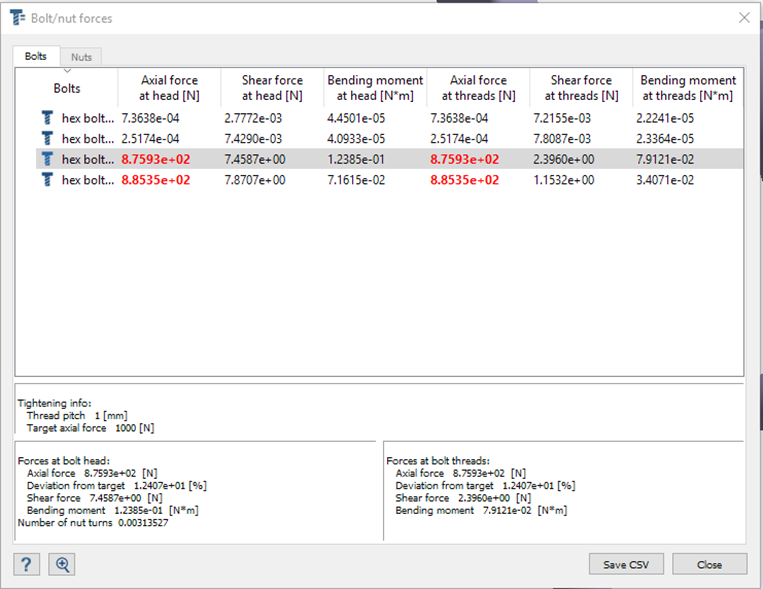
Task: Select the Bolts tab
Action: [x=36, y=57]
